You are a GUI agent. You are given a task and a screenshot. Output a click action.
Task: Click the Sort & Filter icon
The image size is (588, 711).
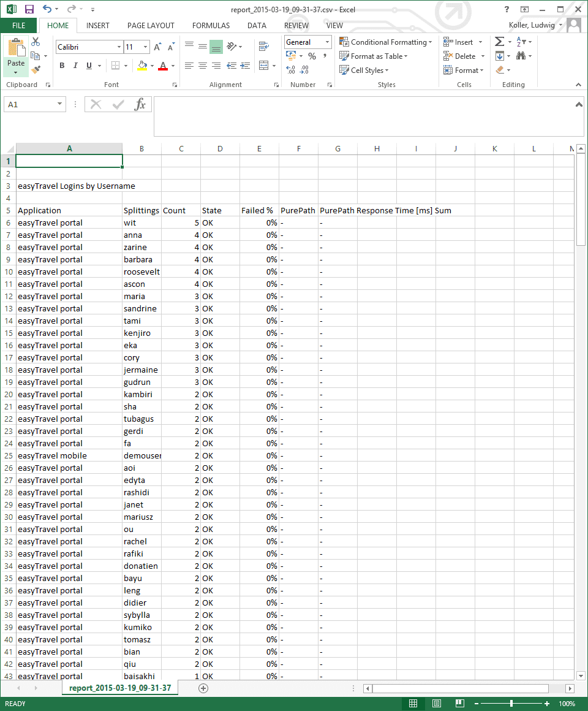click(x=521, y=42)
